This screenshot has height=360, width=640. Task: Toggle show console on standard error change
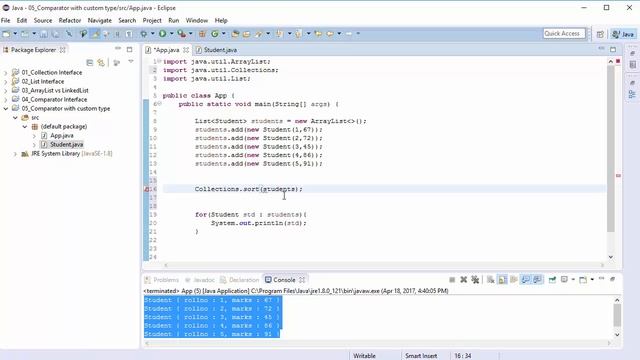(538, 280)
